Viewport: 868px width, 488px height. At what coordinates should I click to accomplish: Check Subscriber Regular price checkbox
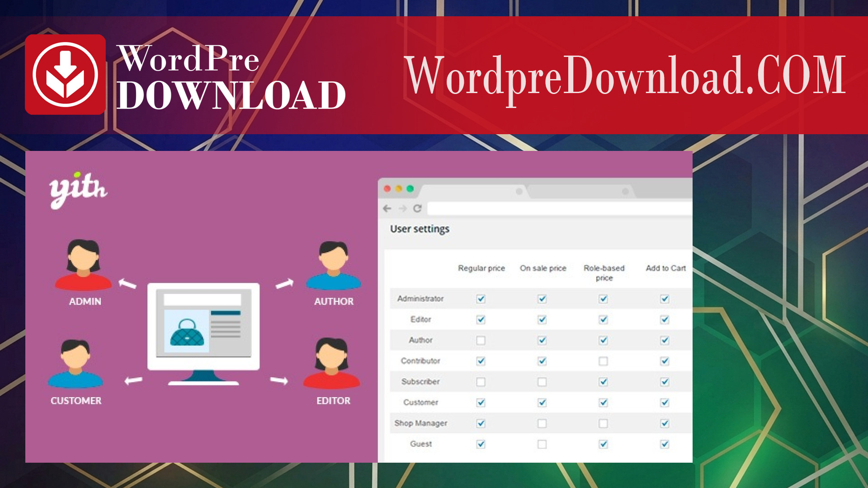(481, 382)
